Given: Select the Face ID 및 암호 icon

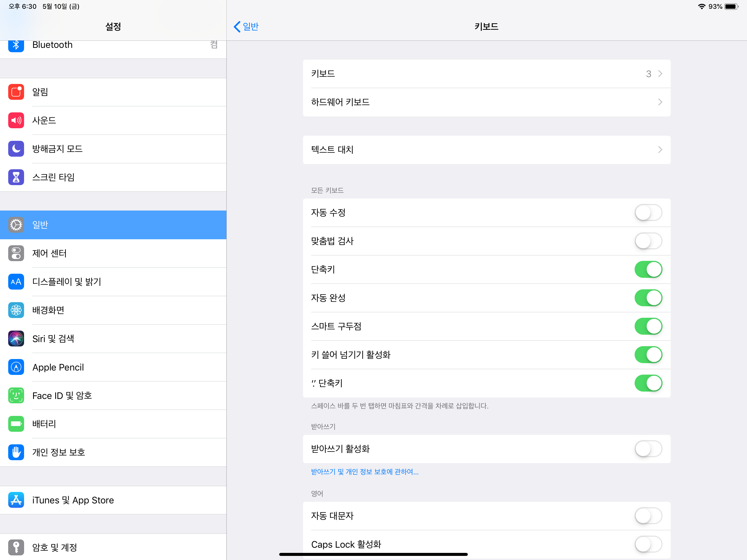Looking at the screenshot, I should [16, 395].
